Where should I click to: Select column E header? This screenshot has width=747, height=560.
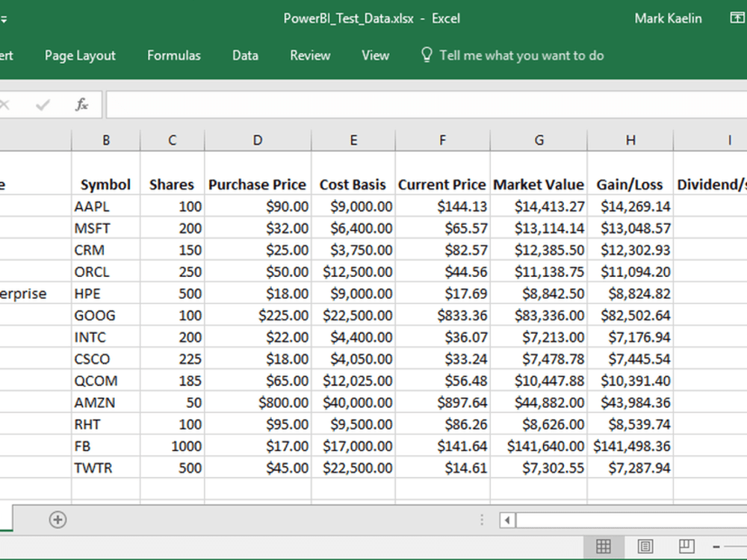(x=353, y=140)
